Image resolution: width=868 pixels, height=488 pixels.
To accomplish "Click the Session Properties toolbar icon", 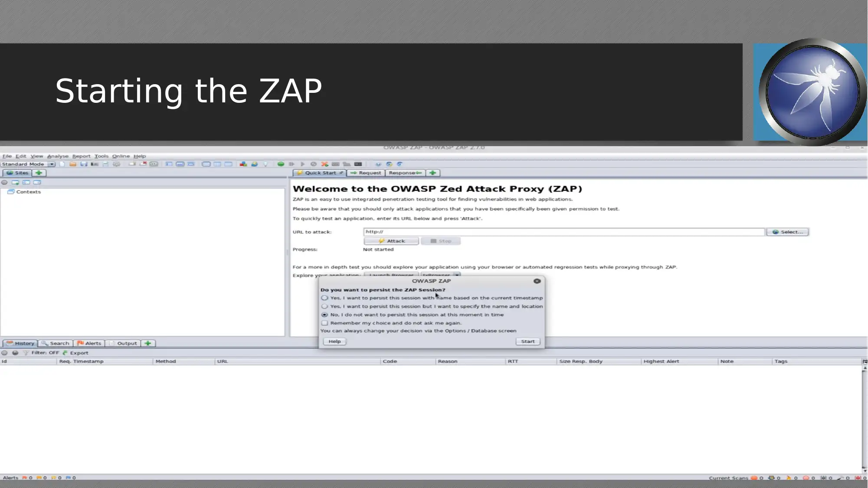I will click(105, 164).
